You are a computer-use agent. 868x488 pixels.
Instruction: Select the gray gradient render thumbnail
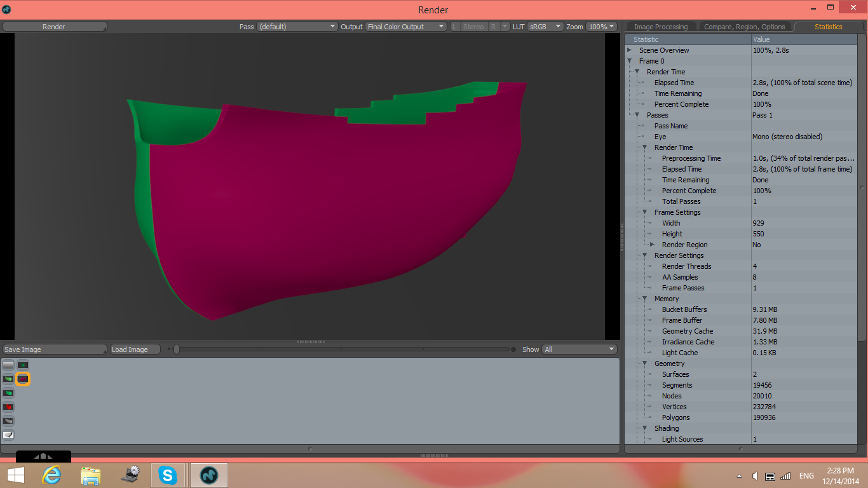pos(8,365)
